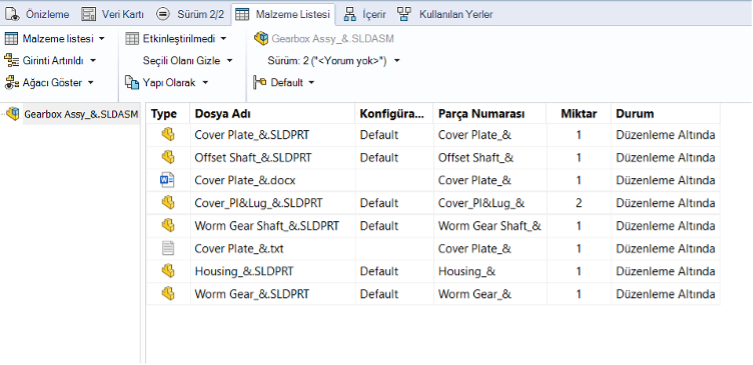This screenshot has width=753, height=365.
Task: Select the Offset Shaft_&.SLDPRT file name
Action: coord(253,158)
